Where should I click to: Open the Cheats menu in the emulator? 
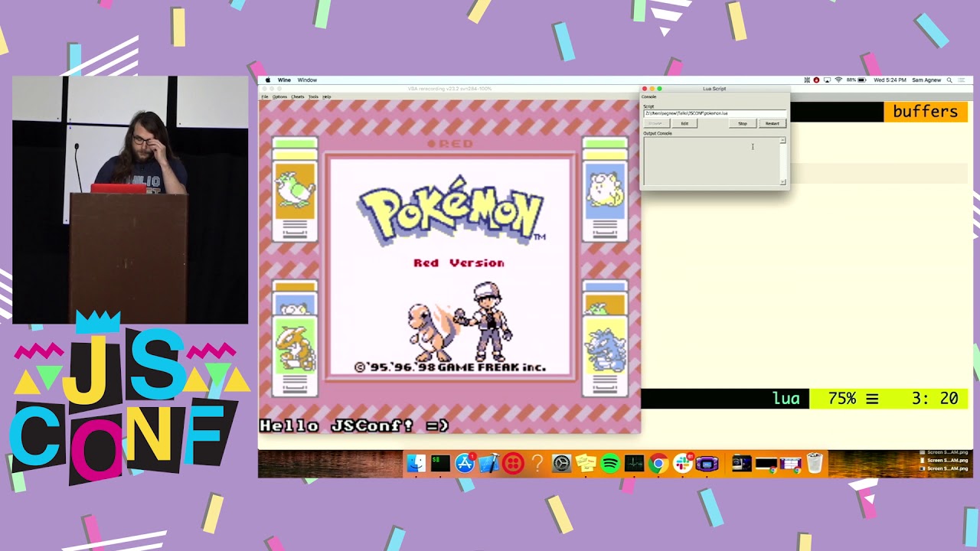point(299,96)
